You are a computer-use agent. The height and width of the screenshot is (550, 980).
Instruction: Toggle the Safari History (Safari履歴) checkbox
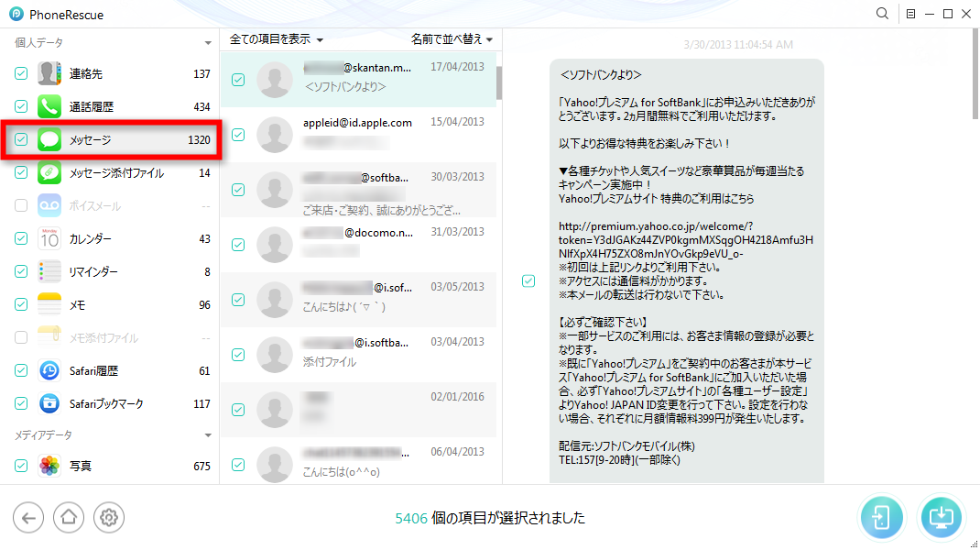pos(21,370)
